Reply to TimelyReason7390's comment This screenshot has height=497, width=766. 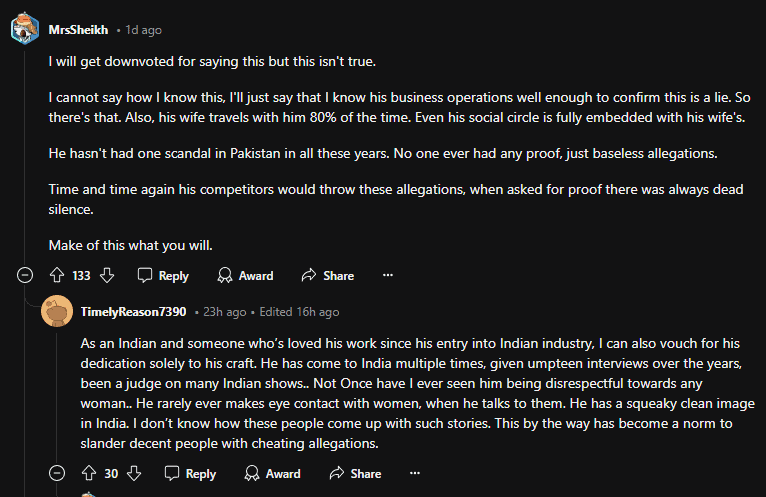click(x=190, y=473)
